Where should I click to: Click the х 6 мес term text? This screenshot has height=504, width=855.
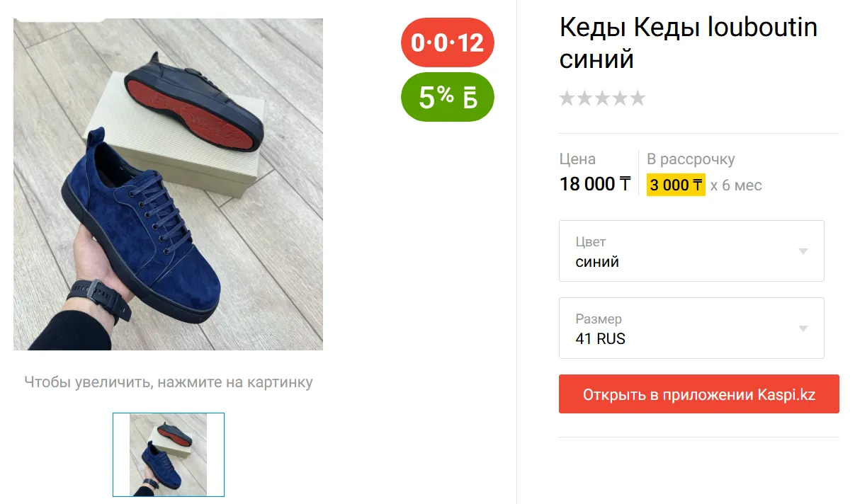(x=736, y=185)
